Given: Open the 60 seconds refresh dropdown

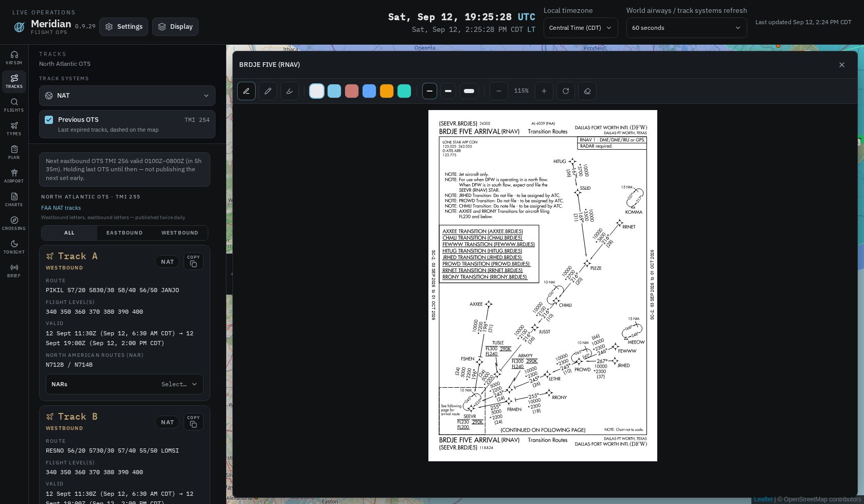Looking at the screenshot, I should coord(687,28).
